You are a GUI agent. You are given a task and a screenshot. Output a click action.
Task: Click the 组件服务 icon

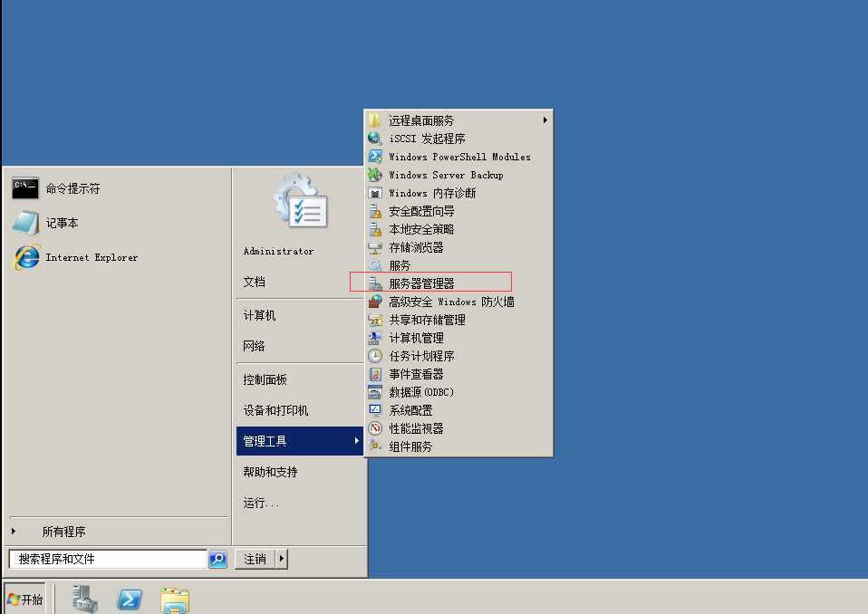point(375,446)
